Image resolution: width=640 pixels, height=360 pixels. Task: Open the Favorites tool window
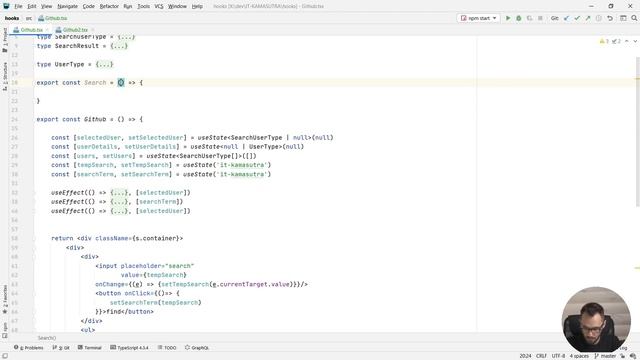coord(4,299)
